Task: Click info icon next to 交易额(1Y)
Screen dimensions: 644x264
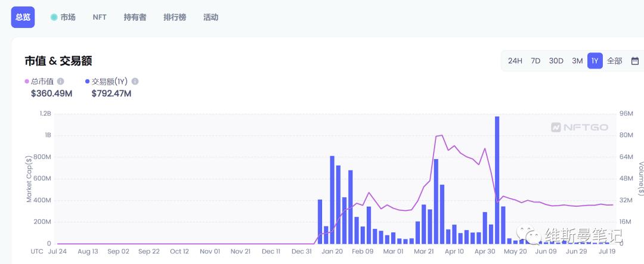Action: [x=135, y=81]
